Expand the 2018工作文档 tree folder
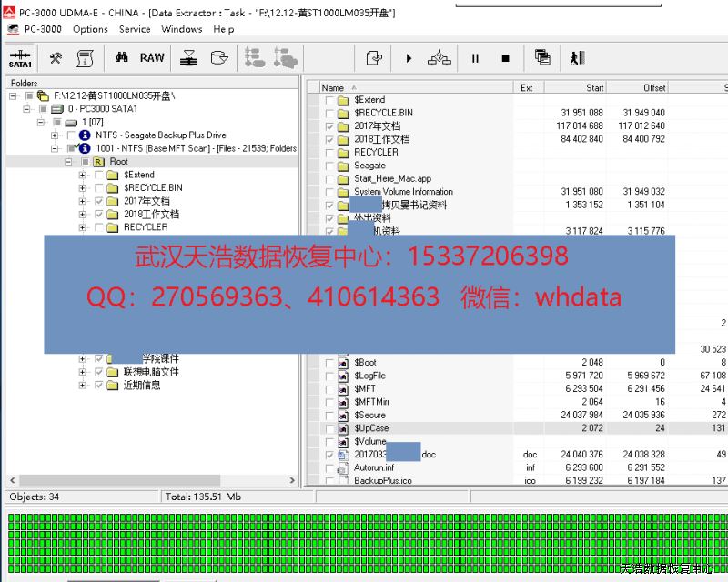The height and width of the screenshot is (582, 728). tap(83, 215)
